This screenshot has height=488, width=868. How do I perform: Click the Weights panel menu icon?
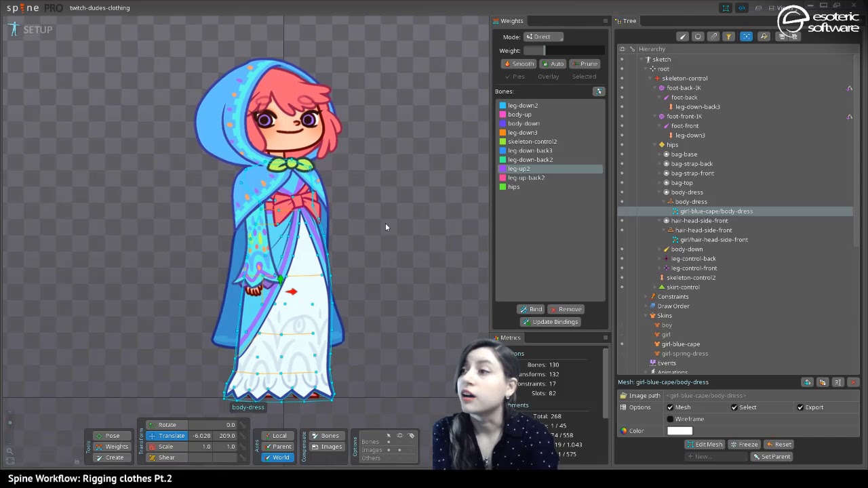(605, 21)
